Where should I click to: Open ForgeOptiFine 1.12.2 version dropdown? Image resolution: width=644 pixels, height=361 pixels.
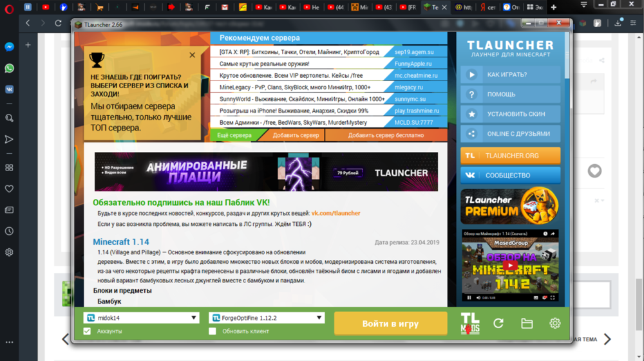coord(319,318)
